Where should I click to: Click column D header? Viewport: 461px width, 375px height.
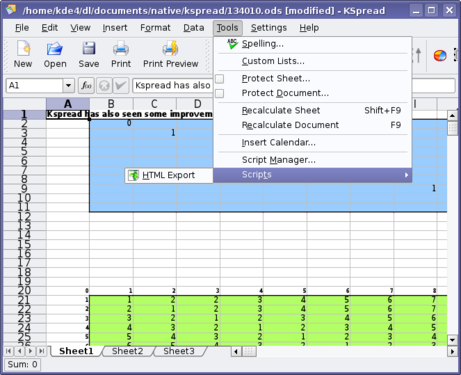point(197,104)
